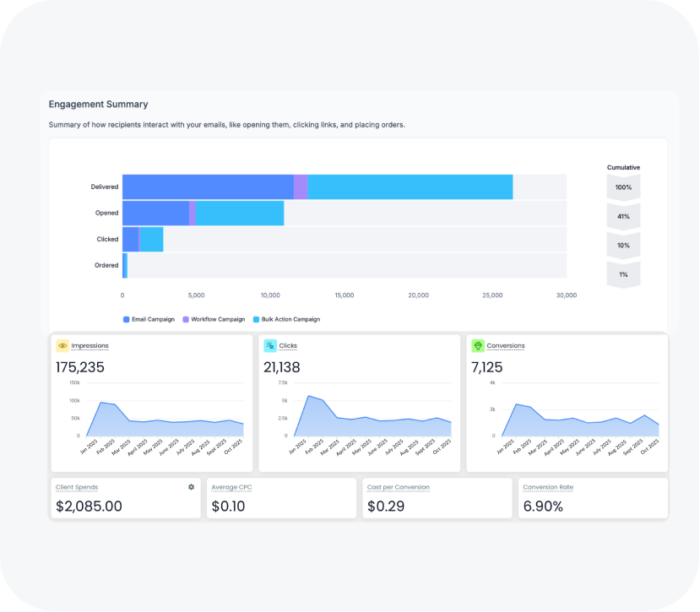Image resolution: width=700 pixels, height=612 pixels.
Task: Click the Clicks cursor icon
Action: 270,345
